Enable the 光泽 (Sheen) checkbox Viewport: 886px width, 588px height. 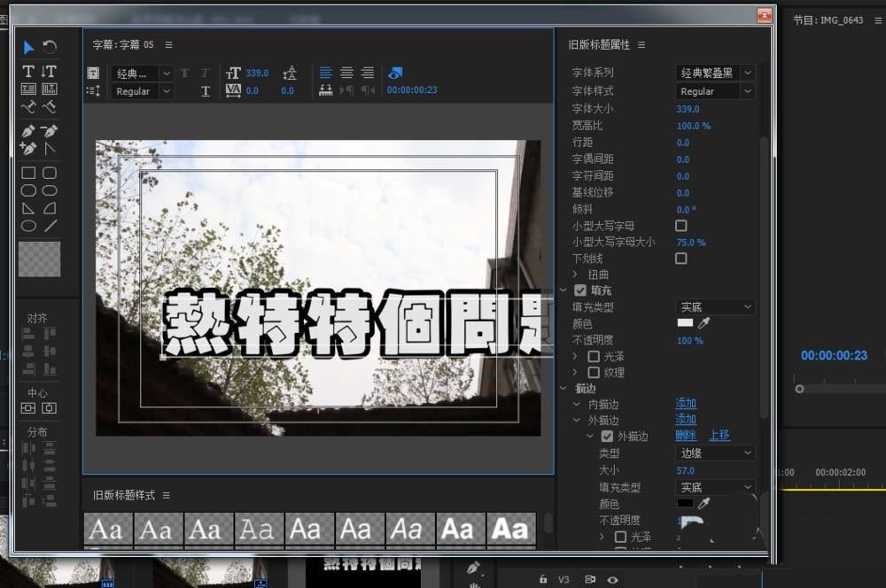[x=595, y=356]
